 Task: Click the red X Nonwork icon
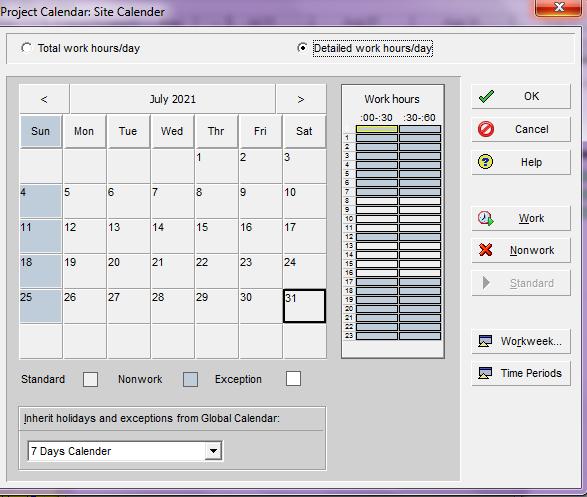(x=486, y=250)
